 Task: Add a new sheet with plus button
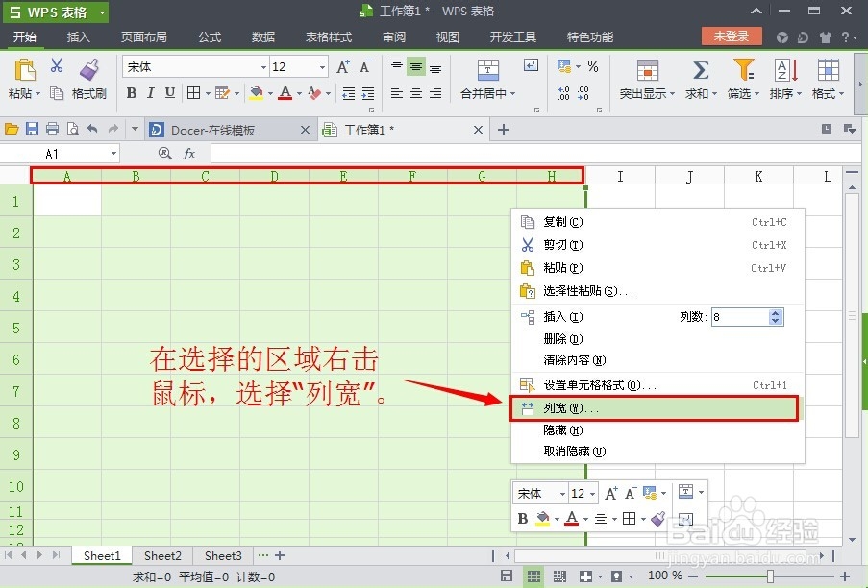[280, 554]
